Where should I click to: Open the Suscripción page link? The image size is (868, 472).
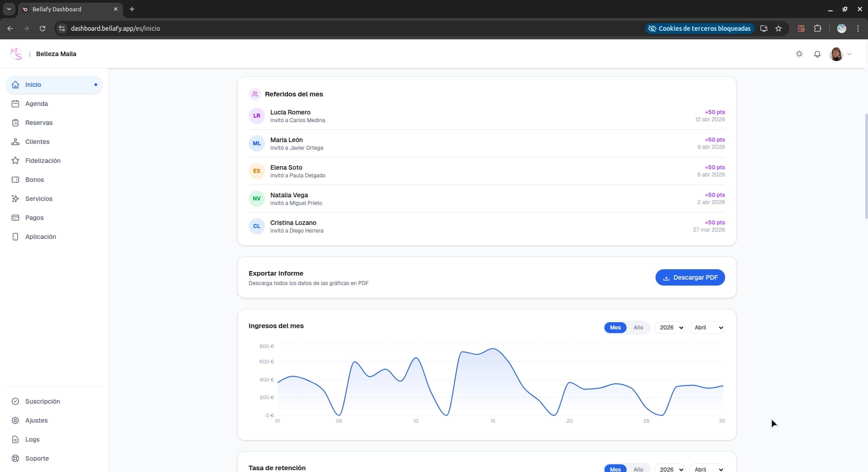point(42,401)
